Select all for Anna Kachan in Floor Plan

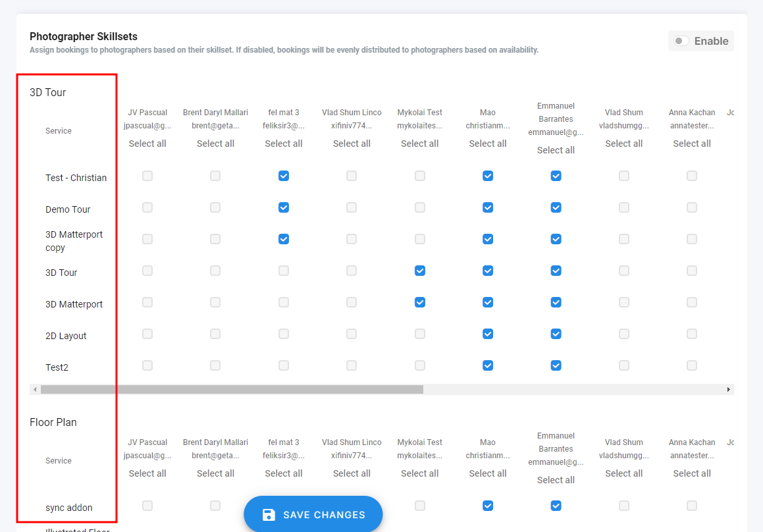pos(692,473)
